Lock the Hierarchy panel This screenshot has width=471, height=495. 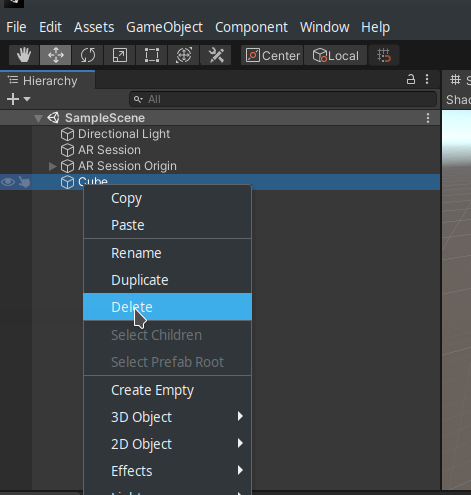click(411, 79)
